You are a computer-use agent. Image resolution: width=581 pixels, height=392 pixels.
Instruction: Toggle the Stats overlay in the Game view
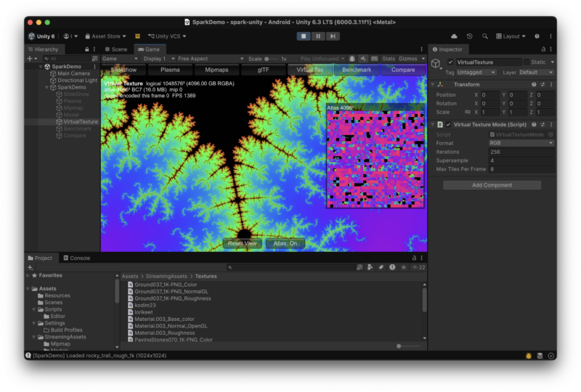tap(389, 59)
